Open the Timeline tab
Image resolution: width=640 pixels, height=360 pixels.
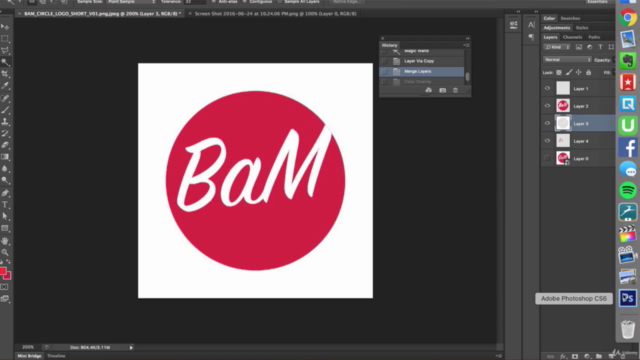[56, 356]
